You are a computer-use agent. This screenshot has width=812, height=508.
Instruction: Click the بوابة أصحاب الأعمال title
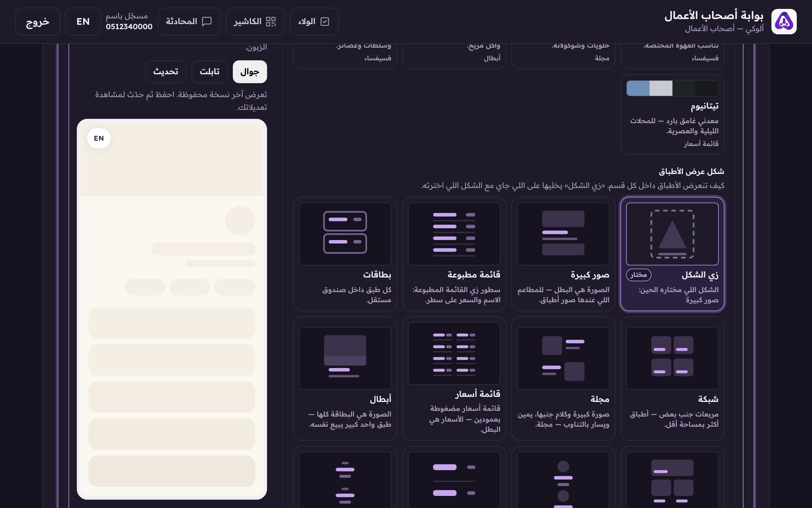(714, 16)
